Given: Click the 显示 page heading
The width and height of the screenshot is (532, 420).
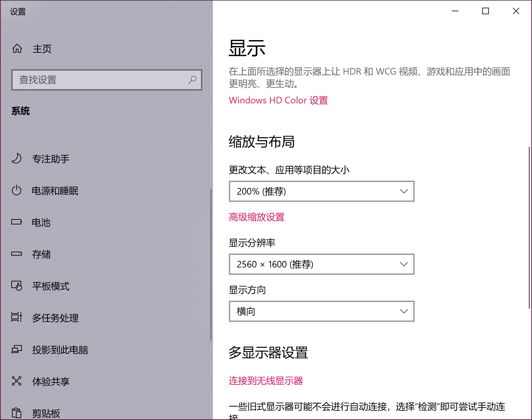Looking at the screenshot, I should click(x=247, y=48).
